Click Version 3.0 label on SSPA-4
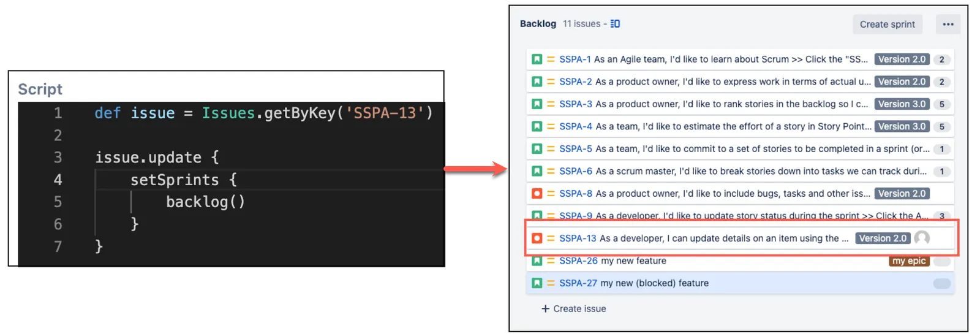980x336 pixels. tap(902, 126)
